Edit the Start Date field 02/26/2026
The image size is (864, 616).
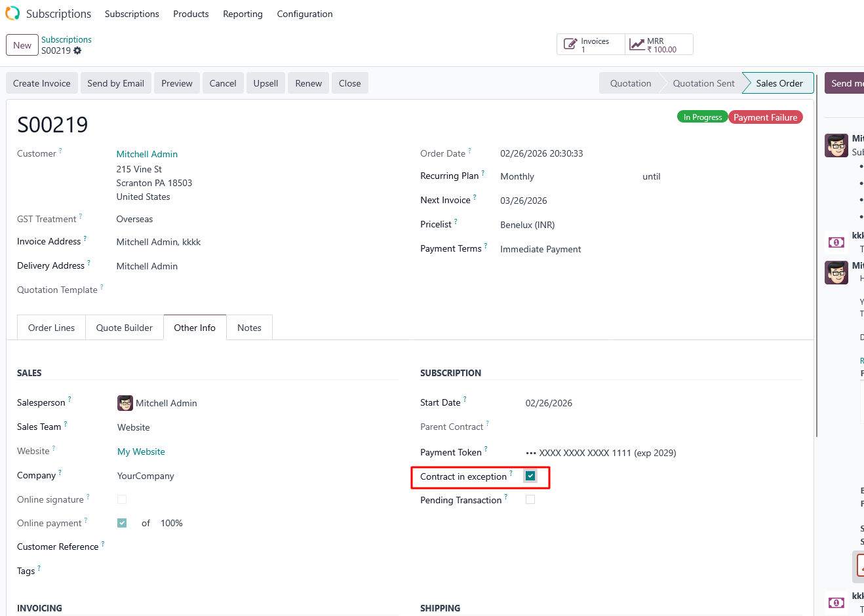[549, 403]
